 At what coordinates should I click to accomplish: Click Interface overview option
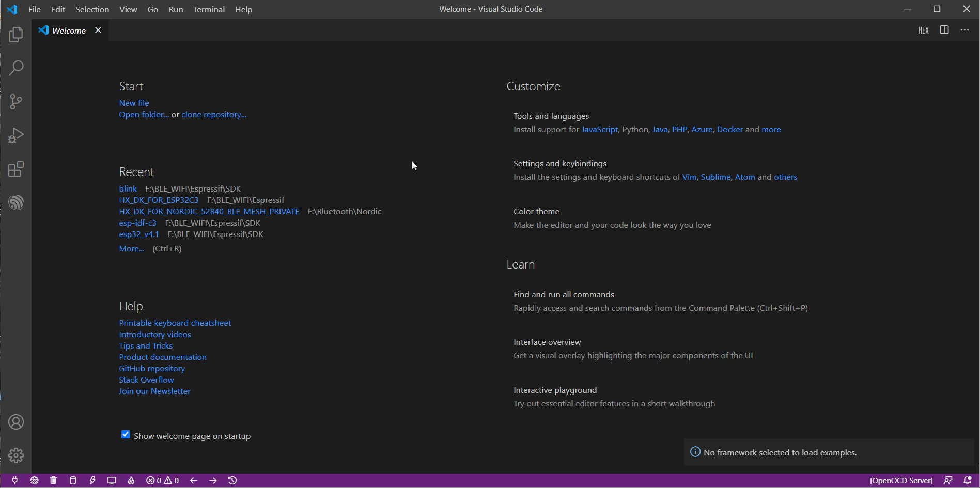(633, 349)
